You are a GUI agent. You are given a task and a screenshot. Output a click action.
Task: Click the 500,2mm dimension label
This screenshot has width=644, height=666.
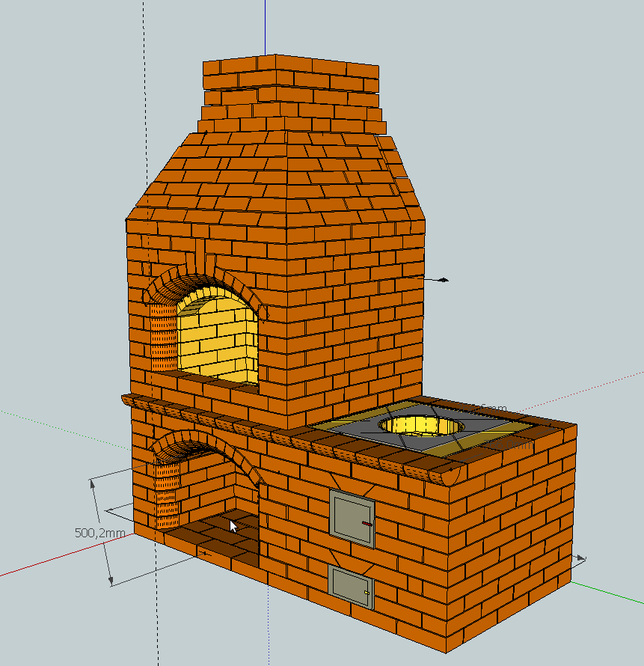tap(101, 533)
